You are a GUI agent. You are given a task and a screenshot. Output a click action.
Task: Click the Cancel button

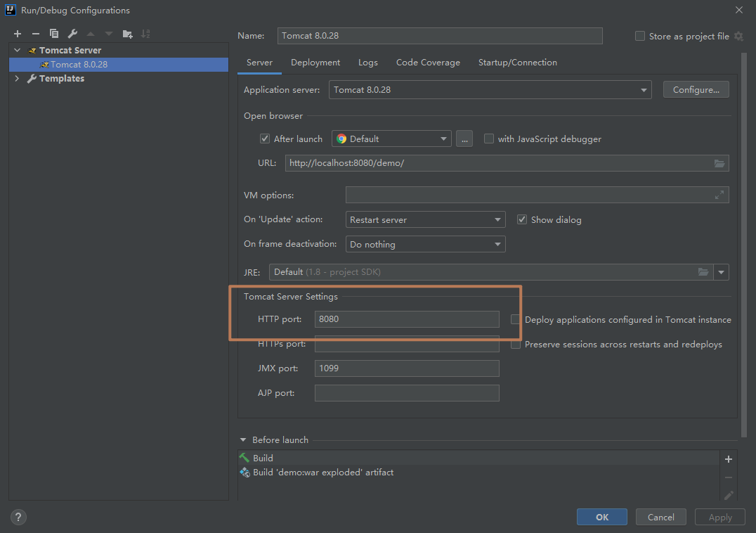(660, 517)
